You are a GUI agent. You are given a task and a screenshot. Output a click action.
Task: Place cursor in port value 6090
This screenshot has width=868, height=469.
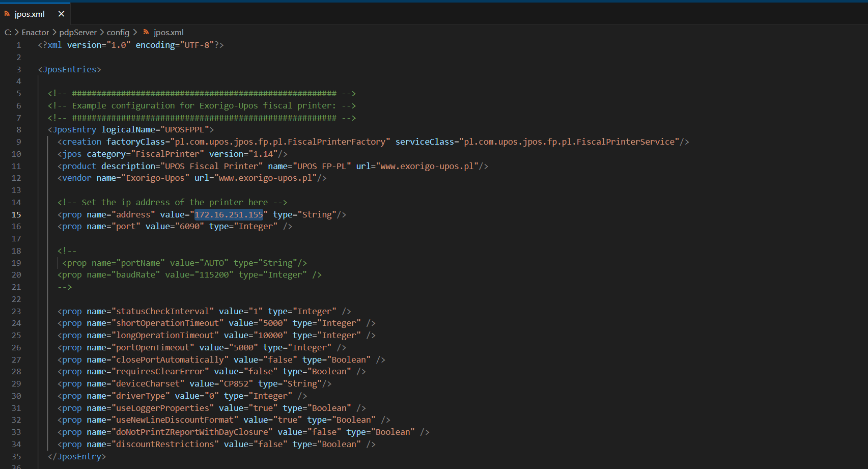point(189,227)
